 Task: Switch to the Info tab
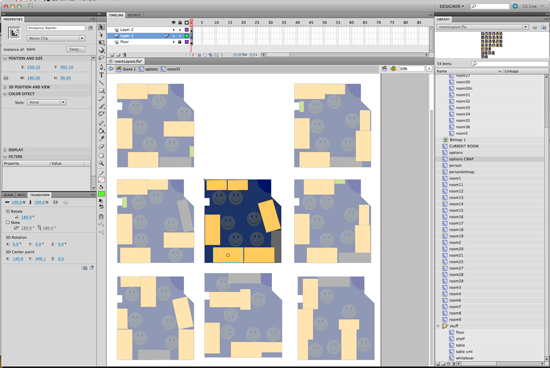(x=21, y=195)
